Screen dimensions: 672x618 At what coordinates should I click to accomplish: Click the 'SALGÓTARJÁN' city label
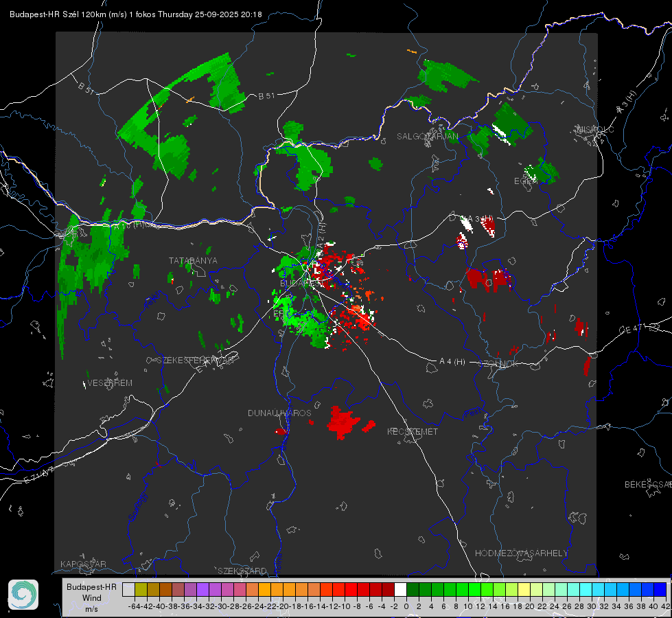[x=427, y=137]
